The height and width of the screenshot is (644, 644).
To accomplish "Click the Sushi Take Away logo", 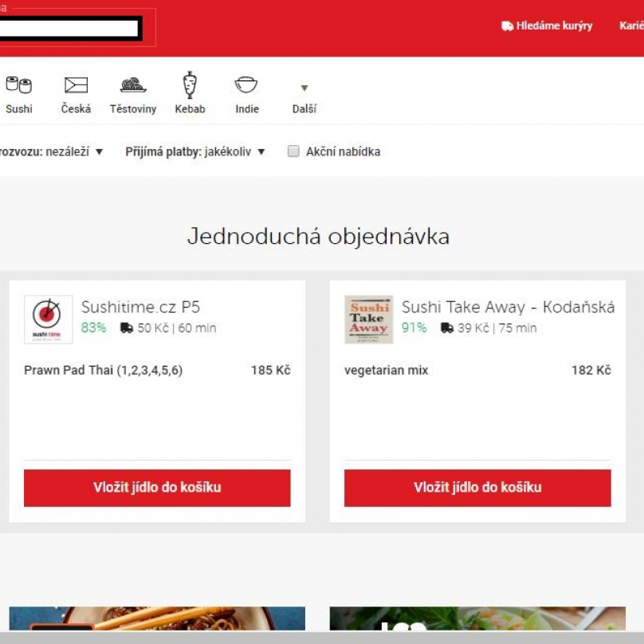I will tap(369, 319).
